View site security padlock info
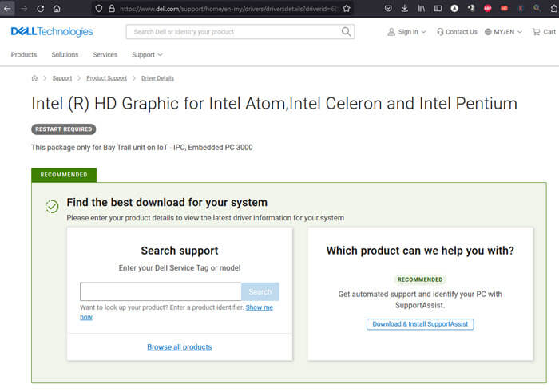559x392 pixels. click(112, 9)
